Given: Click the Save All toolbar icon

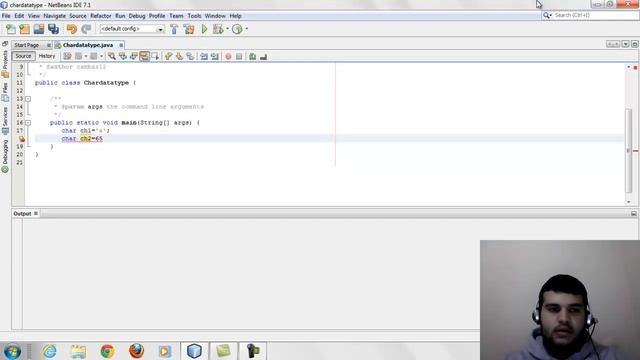Looking at the screenshot, I should point(53,29).
